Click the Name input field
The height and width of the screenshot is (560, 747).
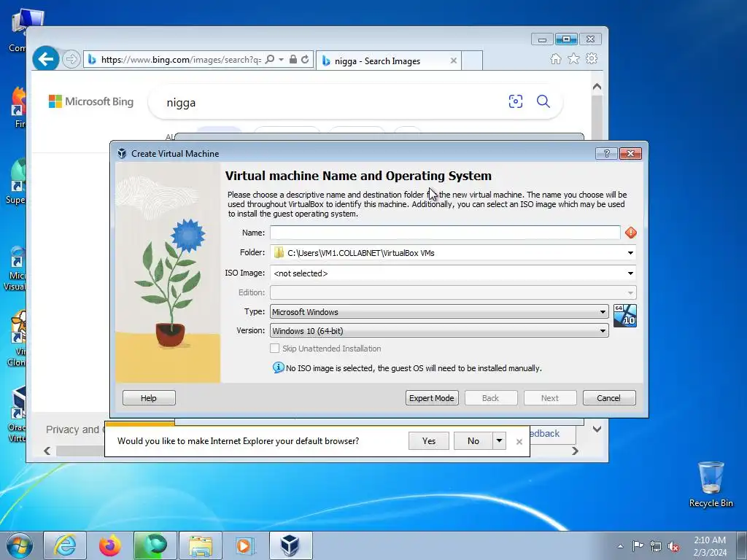point(445,233)
